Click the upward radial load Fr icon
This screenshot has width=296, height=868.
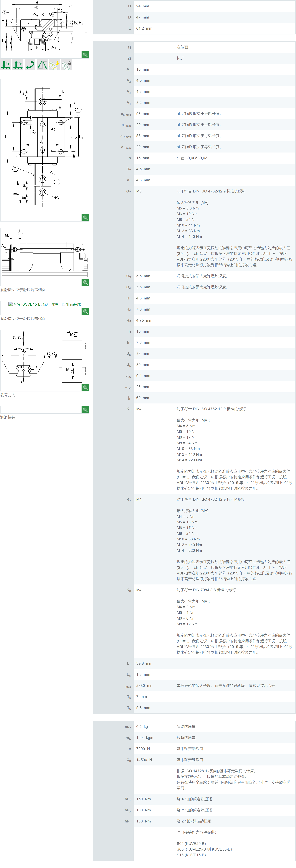coord(18,65)
